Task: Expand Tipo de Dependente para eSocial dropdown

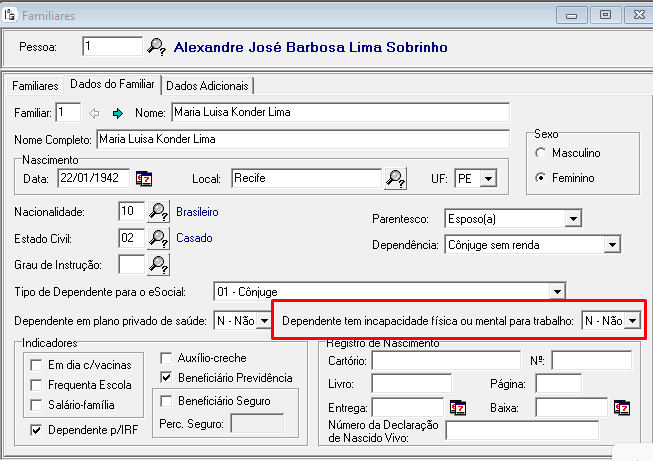Action: pos(556,291)
